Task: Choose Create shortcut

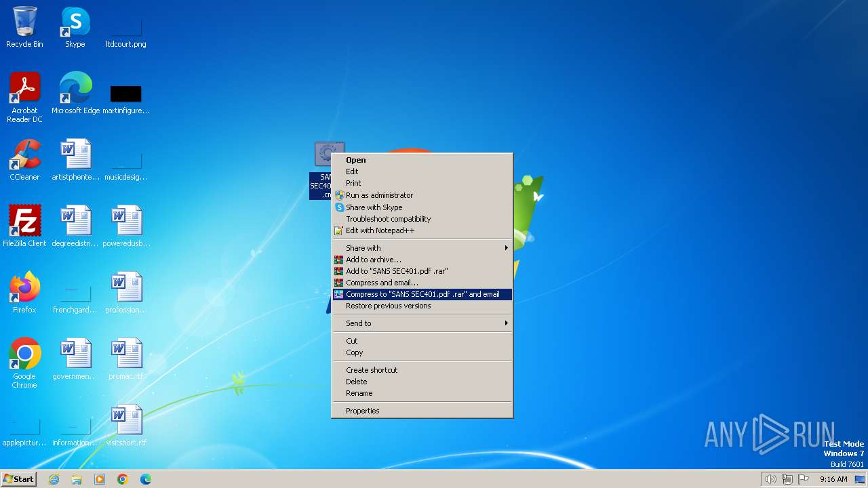Action: coord(422,370)
